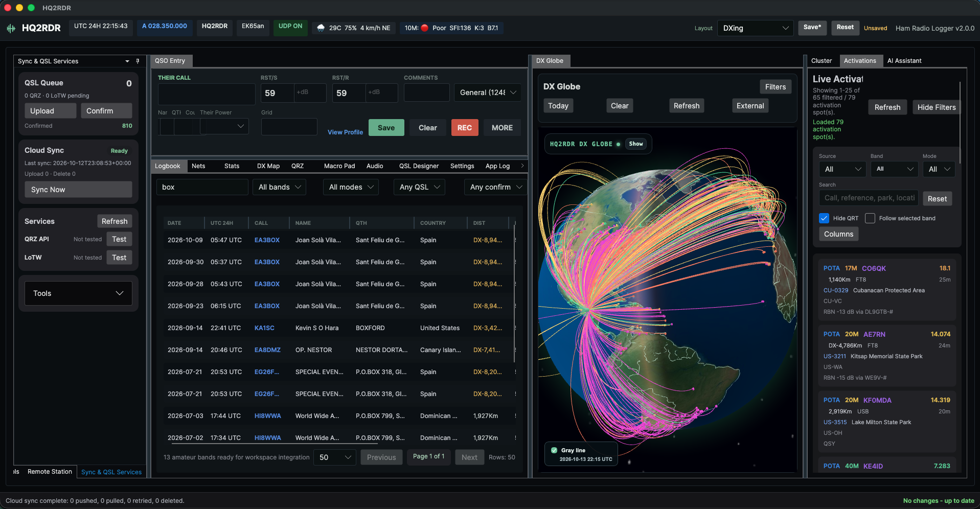
Task: Switch to the AI Assistant tab
Action: coord(904,61)
